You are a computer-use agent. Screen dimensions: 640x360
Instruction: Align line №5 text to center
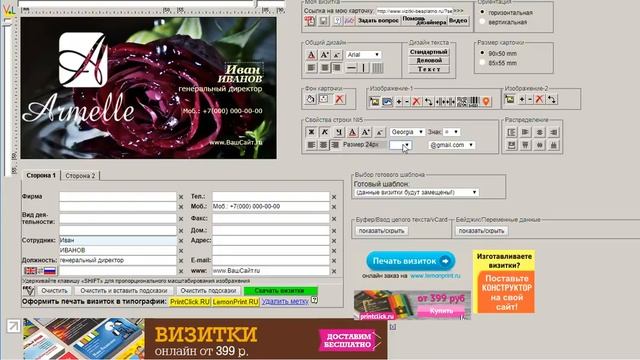tap(323, 145)
